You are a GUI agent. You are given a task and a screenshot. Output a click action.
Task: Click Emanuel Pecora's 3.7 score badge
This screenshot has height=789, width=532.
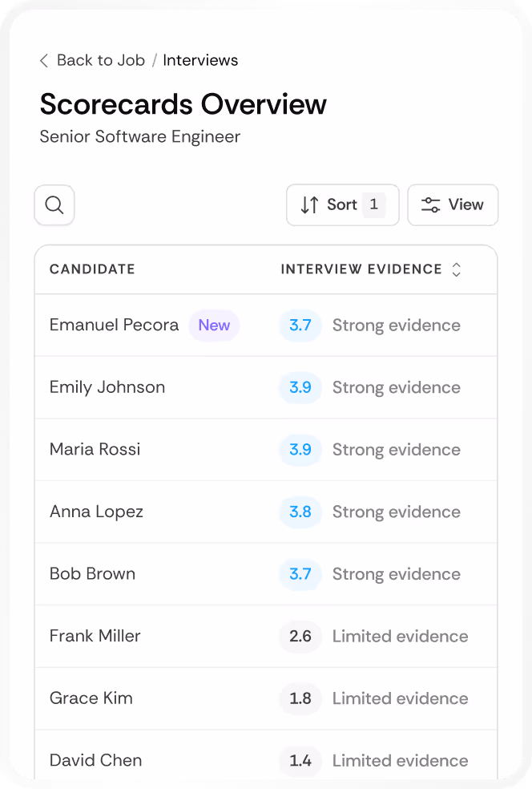(300, 326)
